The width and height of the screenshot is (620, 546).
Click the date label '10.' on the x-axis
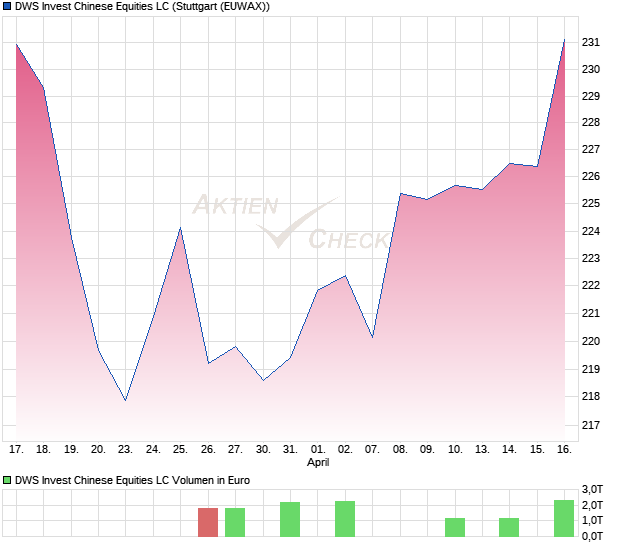(455, 450)
